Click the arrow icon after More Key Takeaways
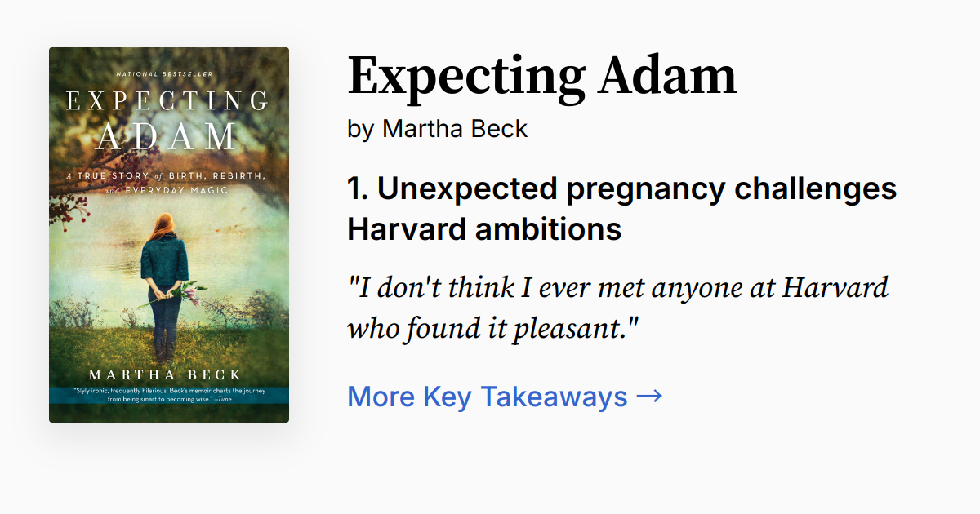Screen dimensions: 980x514 click(649, 397)
